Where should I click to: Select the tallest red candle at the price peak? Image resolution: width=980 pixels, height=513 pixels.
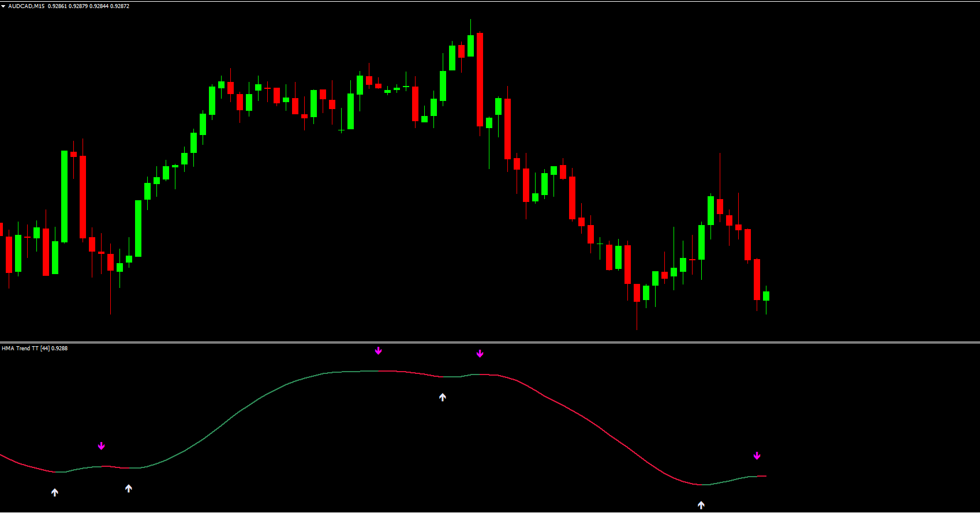[480, 80]
